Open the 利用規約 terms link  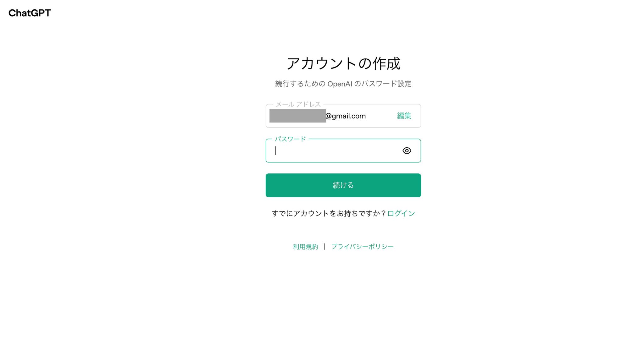click(305, 247)
